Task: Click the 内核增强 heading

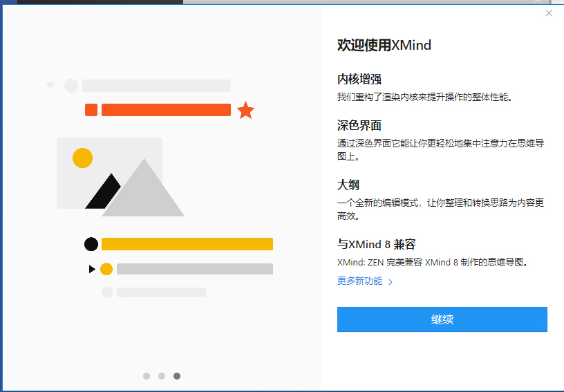Action: pyautogui.click(x=359, y=79)
